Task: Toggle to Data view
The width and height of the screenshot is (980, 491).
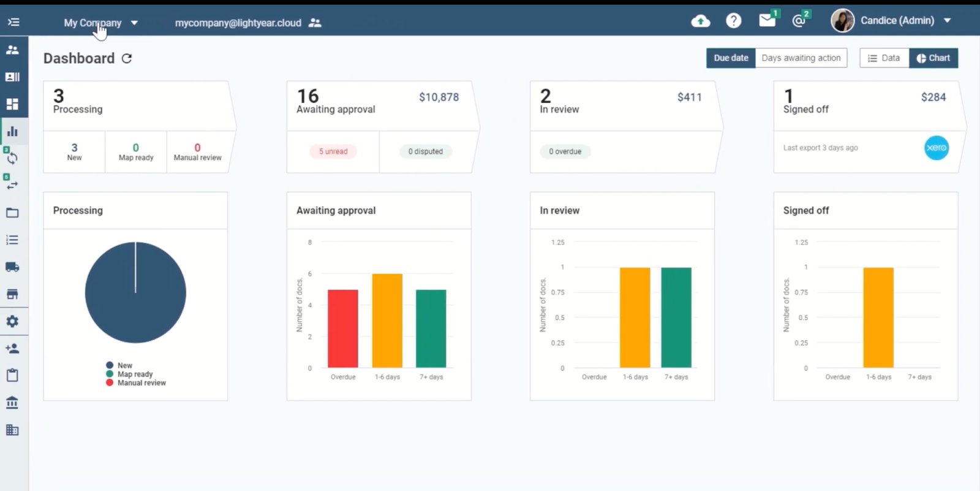Action: pos(884,58)
